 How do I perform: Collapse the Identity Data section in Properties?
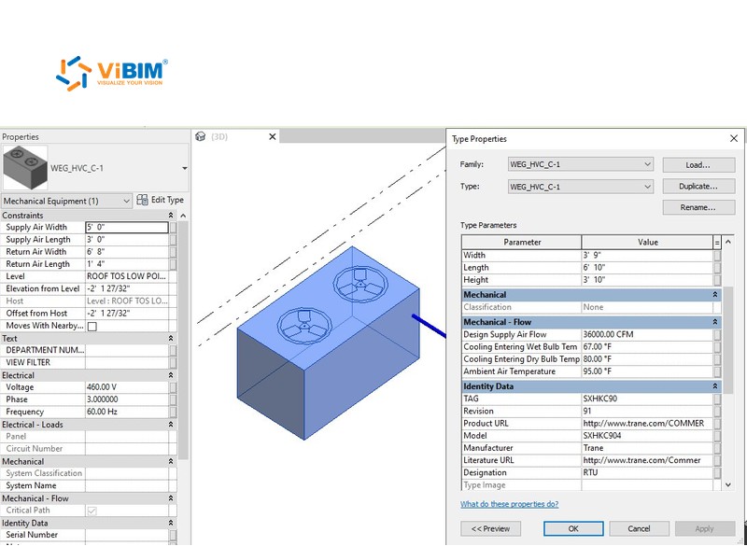[x=171, y=523]
